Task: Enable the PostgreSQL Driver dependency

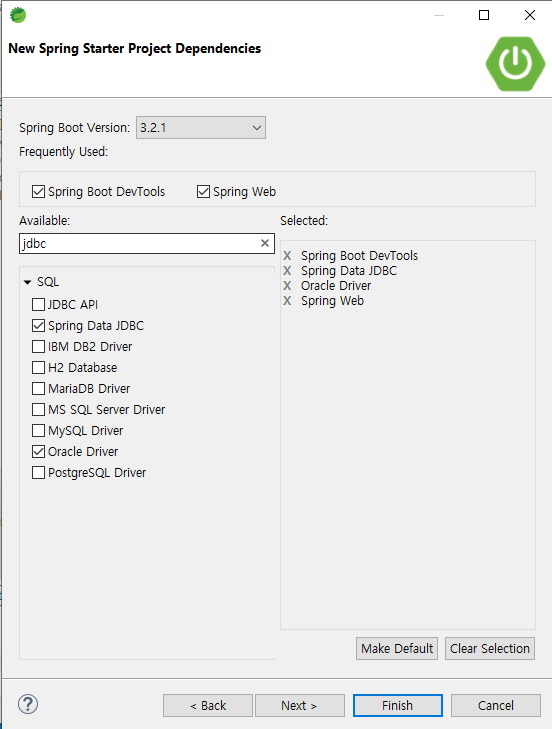Action: (x=38, y=472)
